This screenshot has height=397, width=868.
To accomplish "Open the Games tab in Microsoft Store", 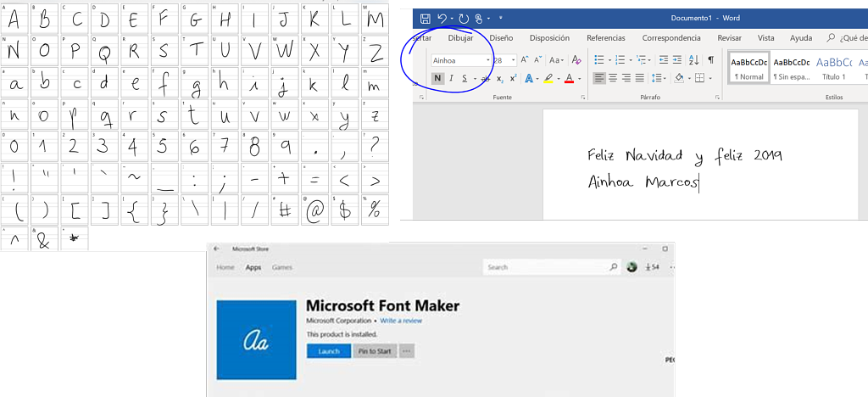I will pos(281,267).
